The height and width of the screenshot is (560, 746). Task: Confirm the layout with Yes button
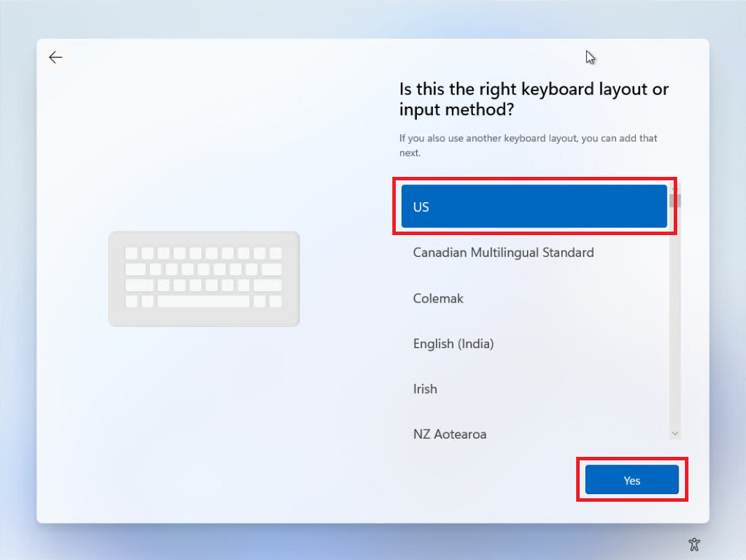click(x=632, y=480)
